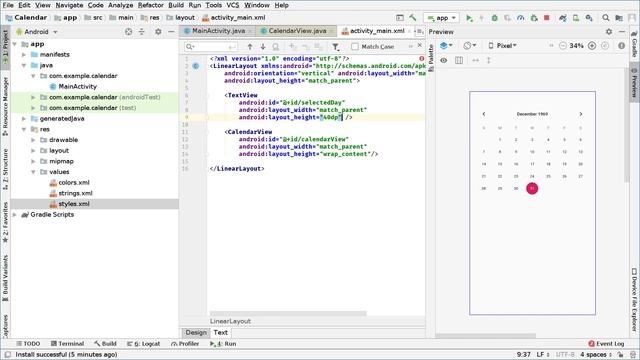The image size is (640, 360).
Task: Expand the drawable folder
Action: click(33, 140)
